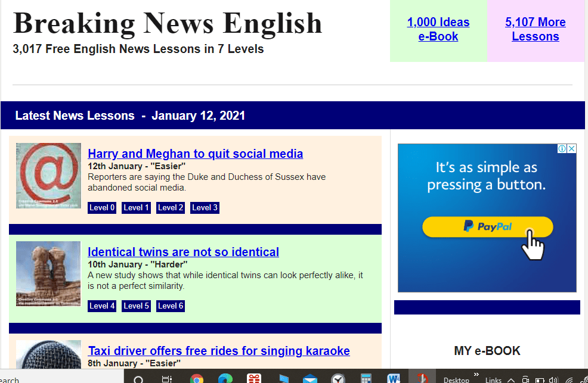Select Level 2 for Harry and Meghan lesson

pyautogui.click(x=171, y=208)
